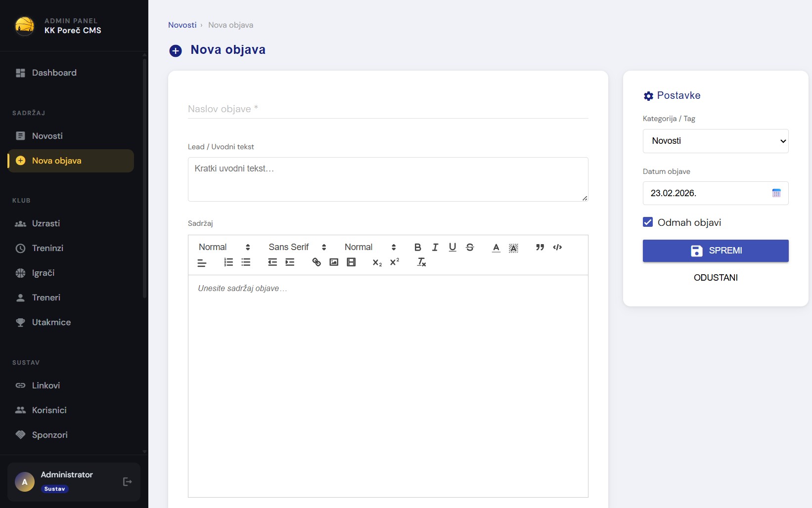Viewport: 812px width, 508px height.
Task: Click the Novosti breadcrumb link
Action: click(x=182, y=25)
